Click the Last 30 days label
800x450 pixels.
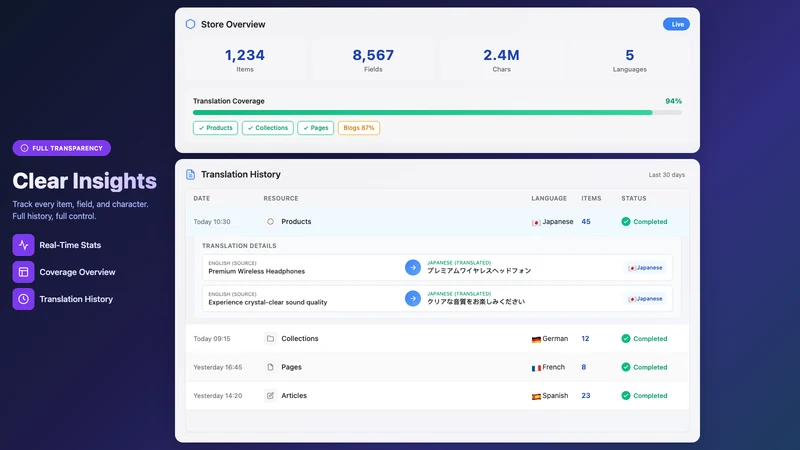(666, 174)
